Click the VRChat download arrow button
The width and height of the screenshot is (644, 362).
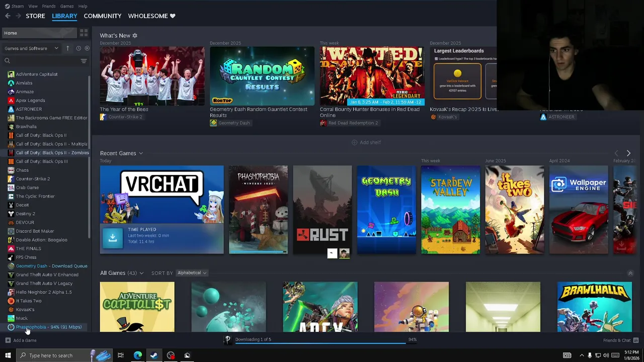113,238
